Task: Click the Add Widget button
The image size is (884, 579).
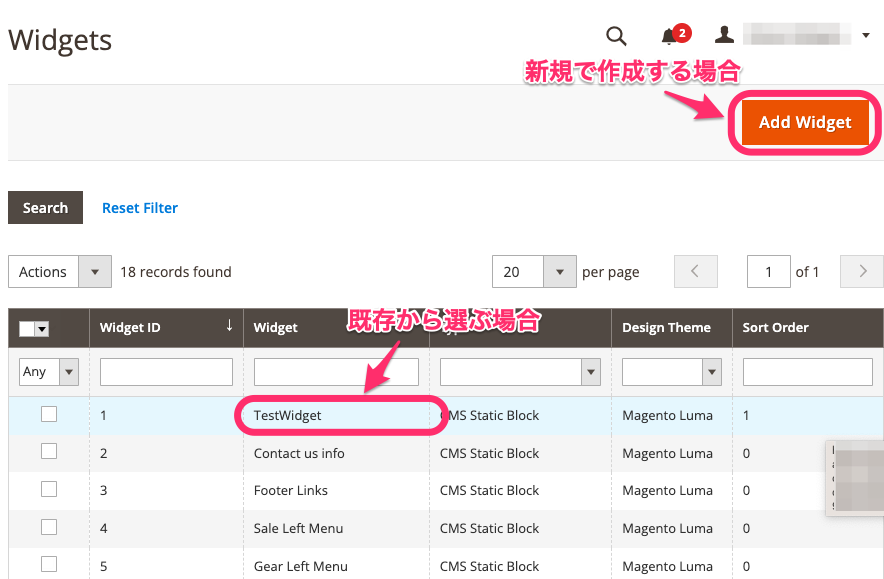Action: coord(805,122)
